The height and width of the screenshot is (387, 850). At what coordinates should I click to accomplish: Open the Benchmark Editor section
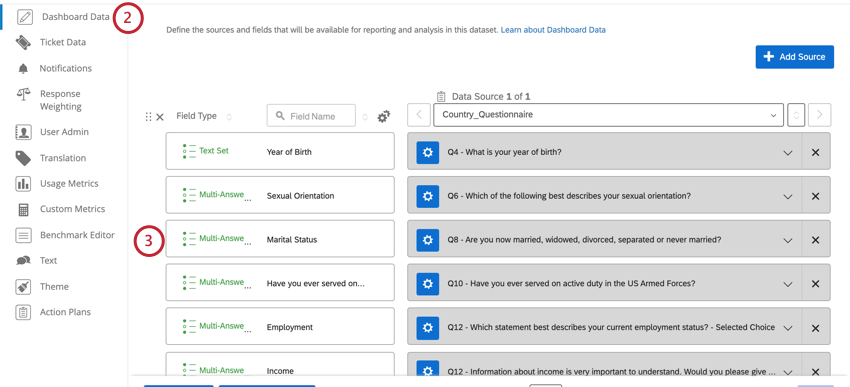pyautogui.click(x=77, y=235)
